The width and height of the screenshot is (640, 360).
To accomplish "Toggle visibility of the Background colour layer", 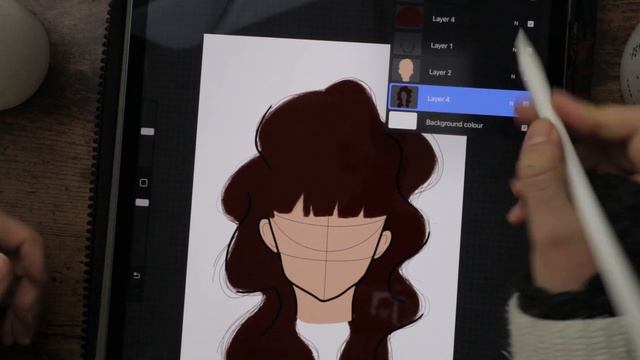I will click(x=524, y=128).
